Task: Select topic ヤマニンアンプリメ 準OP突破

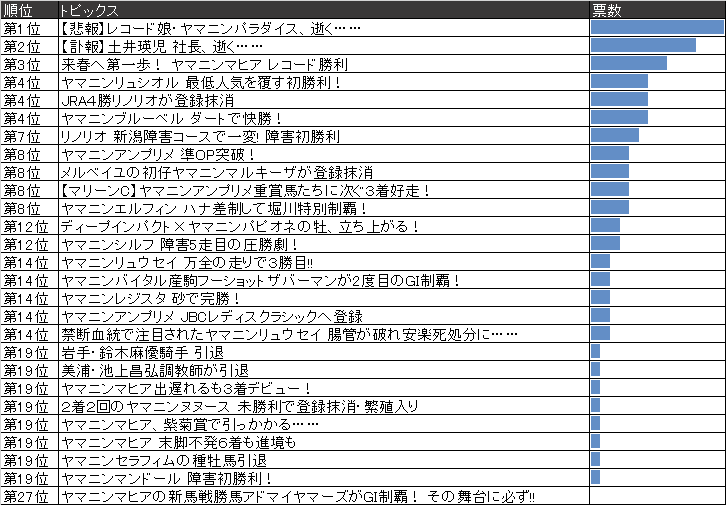Action: pyautogui.click(x=158, y=155)
